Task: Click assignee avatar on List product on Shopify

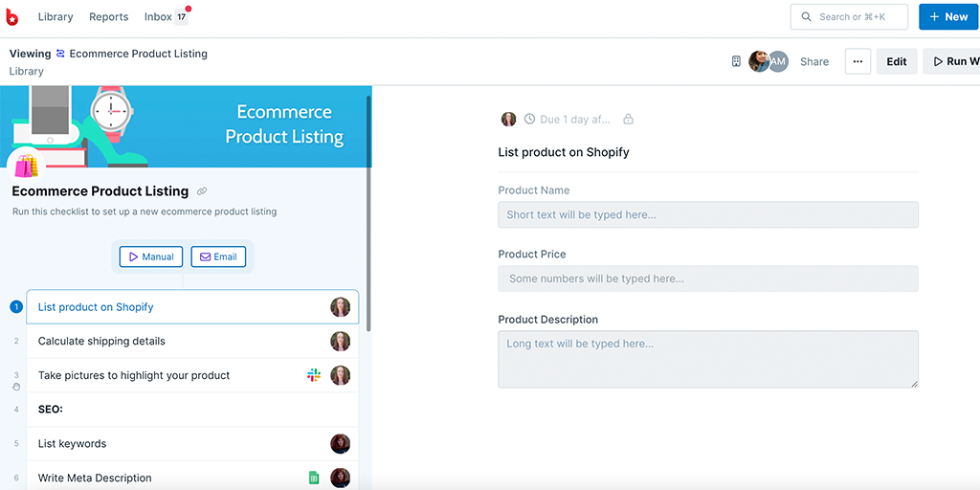Action: pos(340,307)
